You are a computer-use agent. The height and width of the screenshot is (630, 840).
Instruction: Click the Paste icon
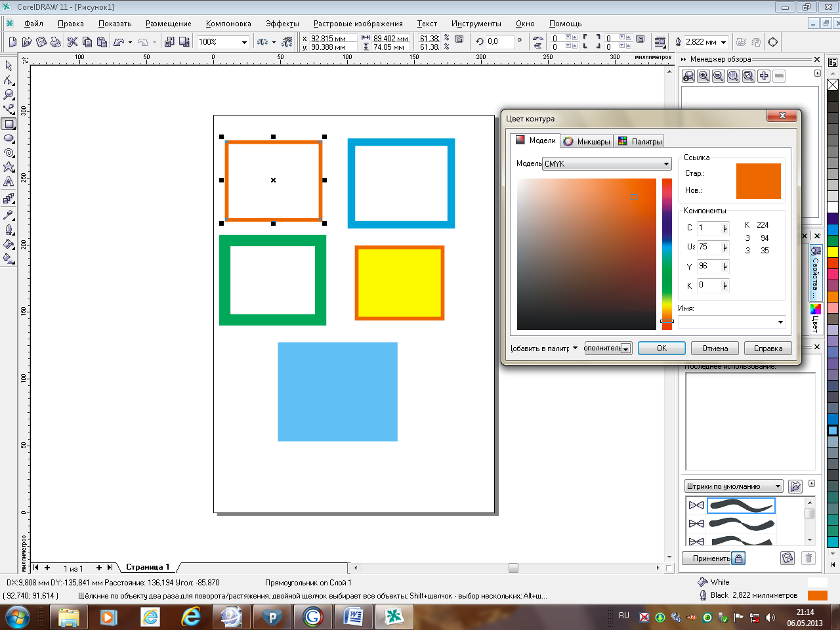click(102, 42)
